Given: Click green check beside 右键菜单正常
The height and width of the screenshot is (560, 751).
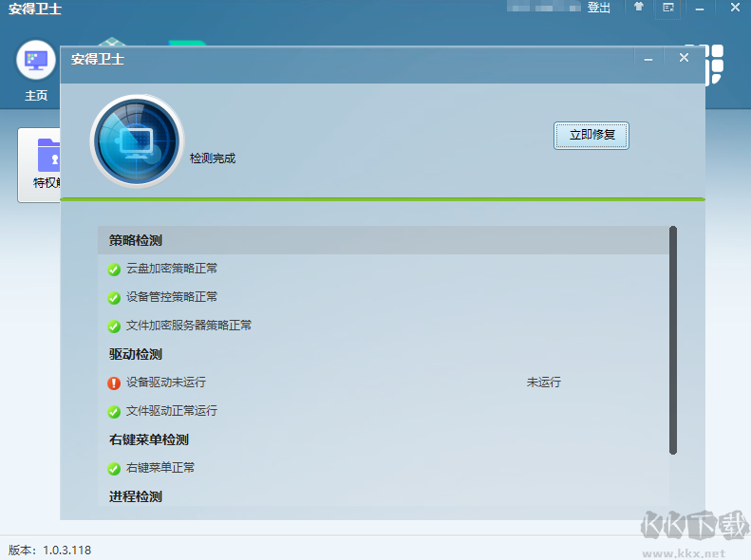Looking at the screenshot, I should coord(114,469).
